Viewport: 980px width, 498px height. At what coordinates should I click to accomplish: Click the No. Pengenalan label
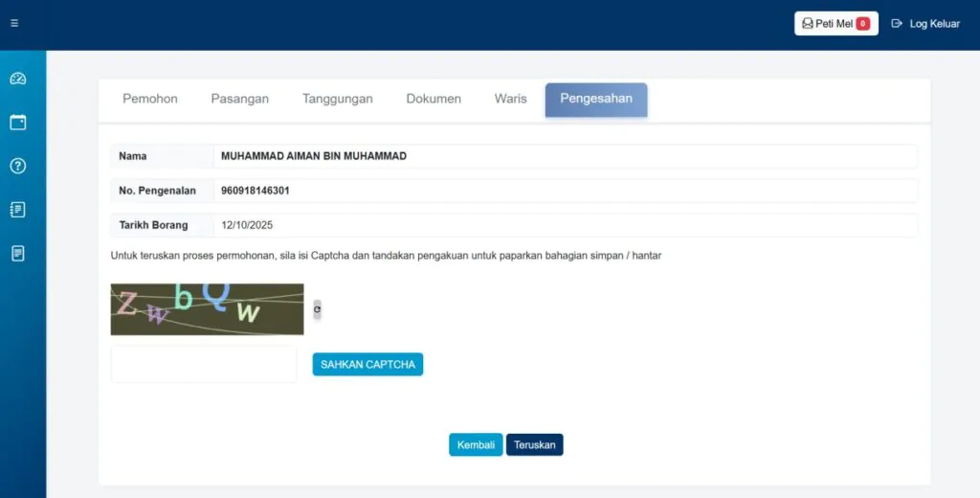point(158,191)
